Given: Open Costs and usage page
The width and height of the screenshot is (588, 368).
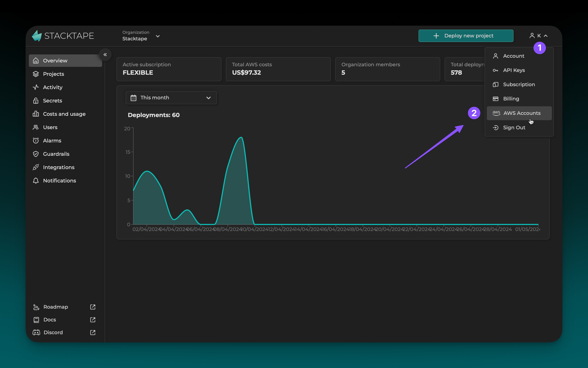Looking at the screenshot, I should click(65, 114).
